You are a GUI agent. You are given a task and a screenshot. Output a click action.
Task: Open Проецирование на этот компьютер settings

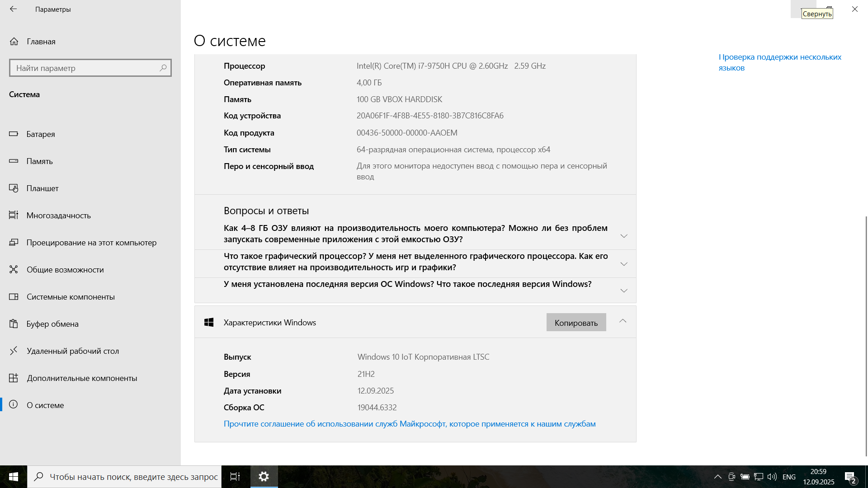(x=91, y=243)
